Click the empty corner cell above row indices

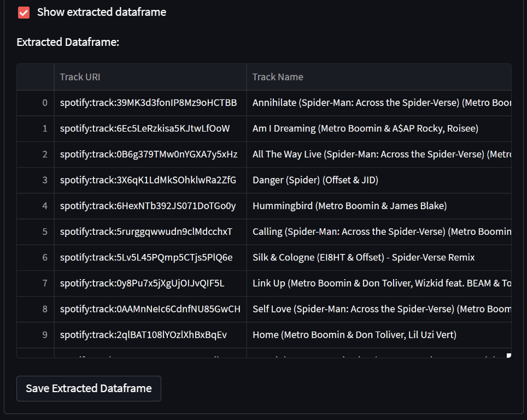pos(35,76)
